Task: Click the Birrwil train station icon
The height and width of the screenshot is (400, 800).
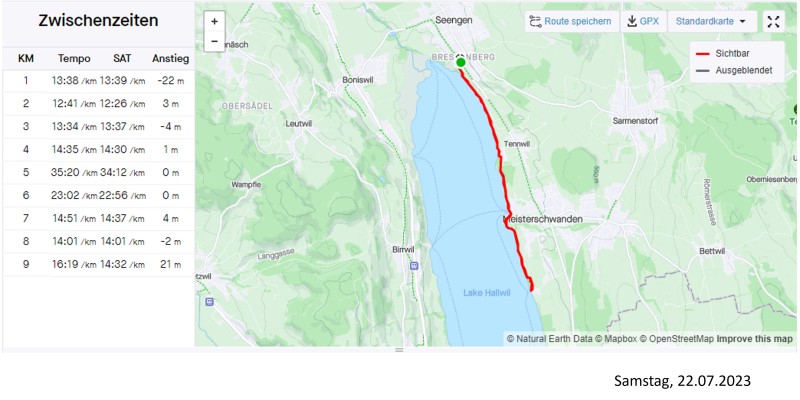Action: point(414,266)
